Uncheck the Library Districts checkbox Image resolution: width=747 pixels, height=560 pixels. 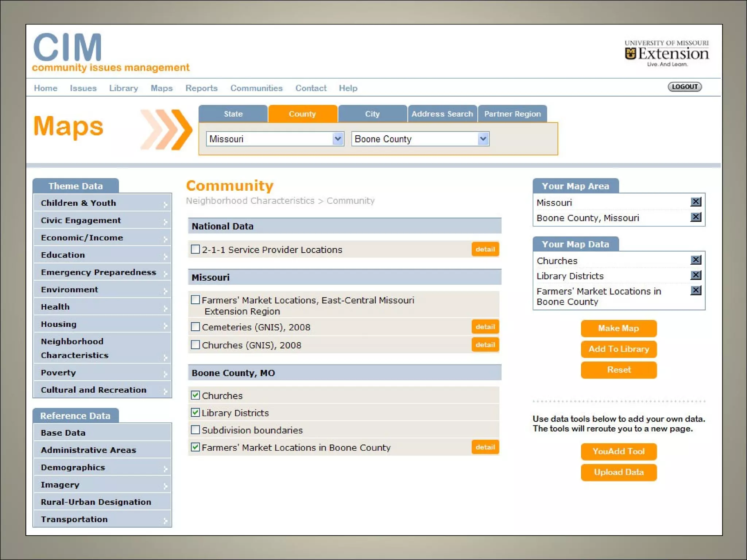(x=196, y=412)
